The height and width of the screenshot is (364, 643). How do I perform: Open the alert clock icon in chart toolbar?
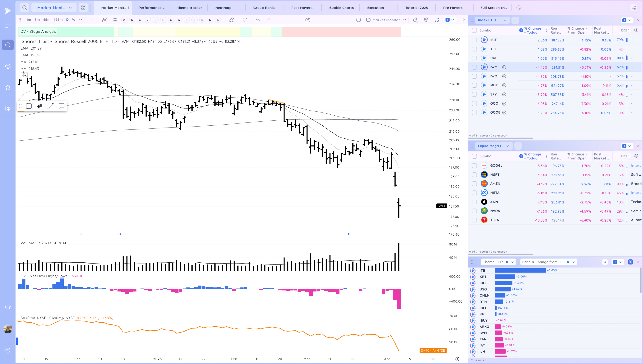tap(415, 20)
